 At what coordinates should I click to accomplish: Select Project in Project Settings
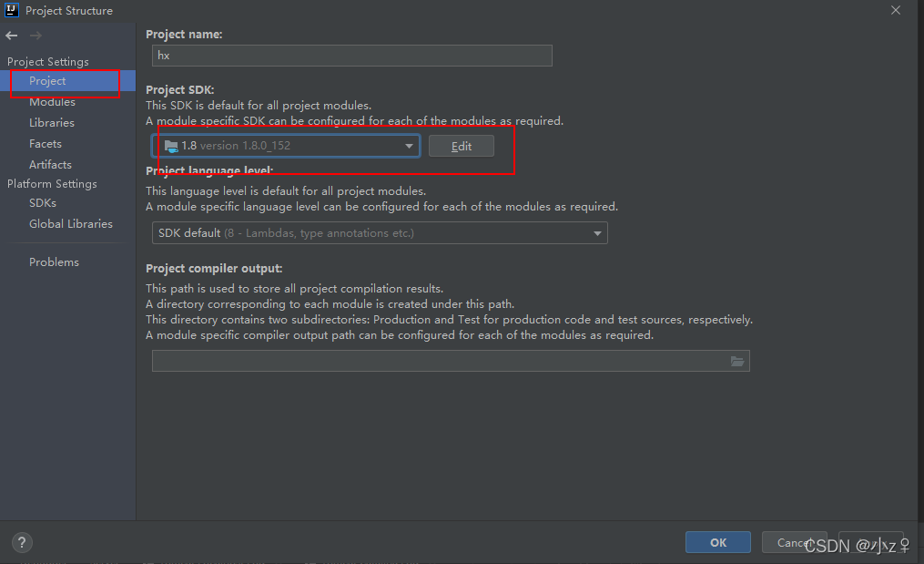pos(67,81)
